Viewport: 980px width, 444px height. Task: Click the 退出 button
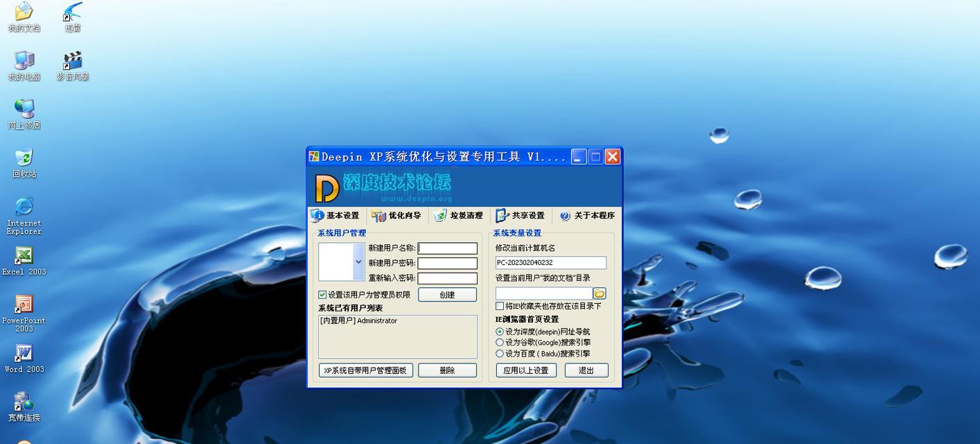coord(586,370)
